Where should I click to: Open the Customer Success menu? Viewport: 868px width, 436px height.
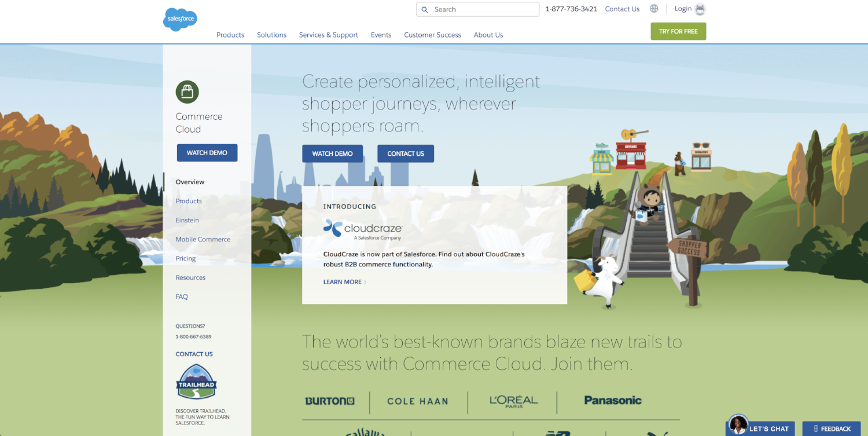coord(432,35)
